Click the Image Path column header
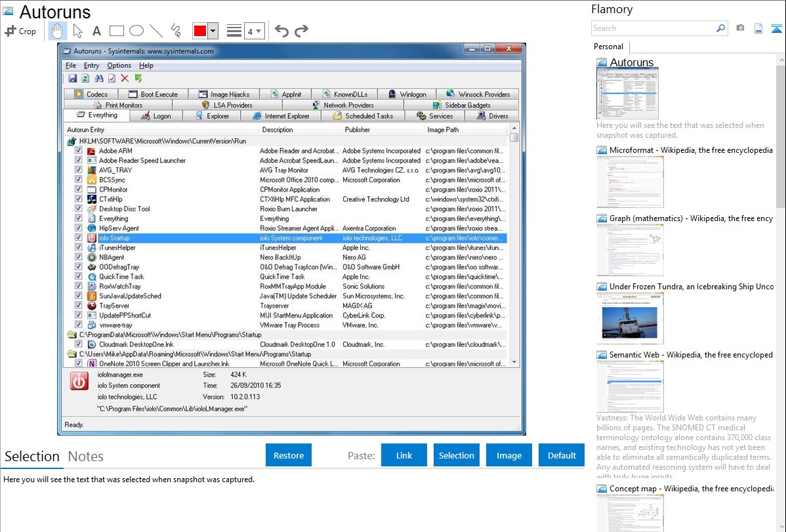Viewport: 786px width, 532px height. (x=465, y=130)
